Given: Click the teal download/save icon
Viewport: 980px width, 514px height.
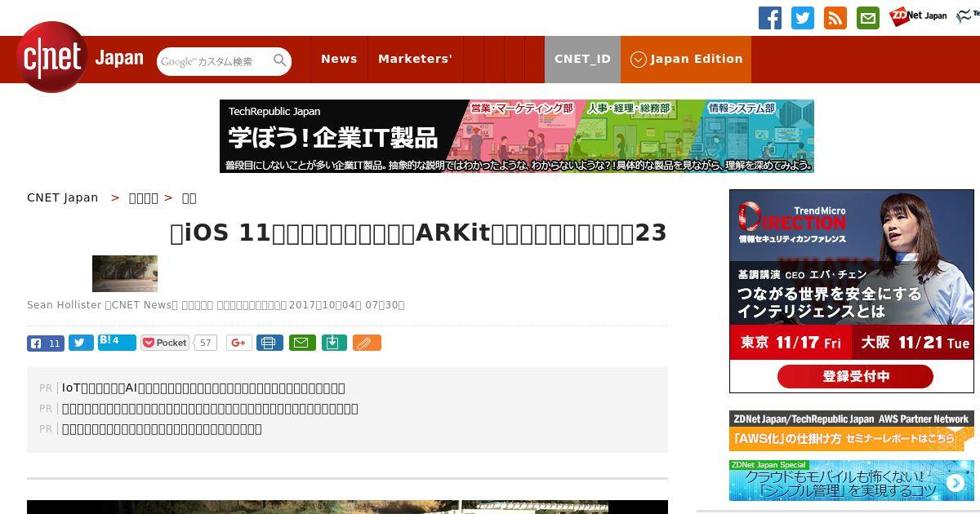Looking at the screenshot, I should point(334,343).
